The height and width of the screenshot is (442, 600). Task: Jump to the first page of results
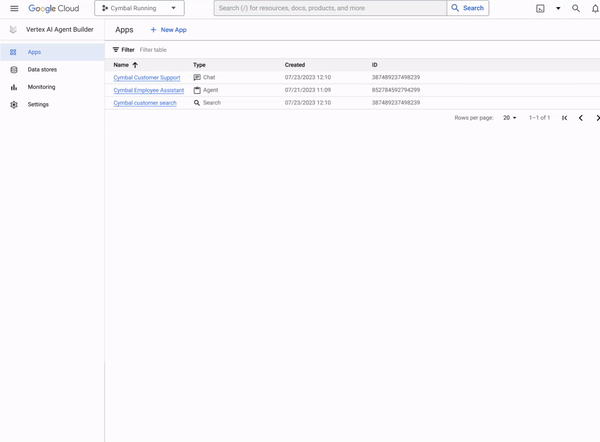[564, 118]
